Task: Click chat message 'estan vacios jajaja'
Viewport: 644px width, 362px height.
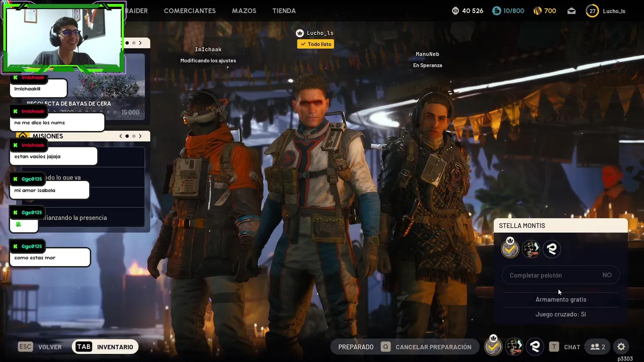Action: pyautogui.click(x=53, y=156)
